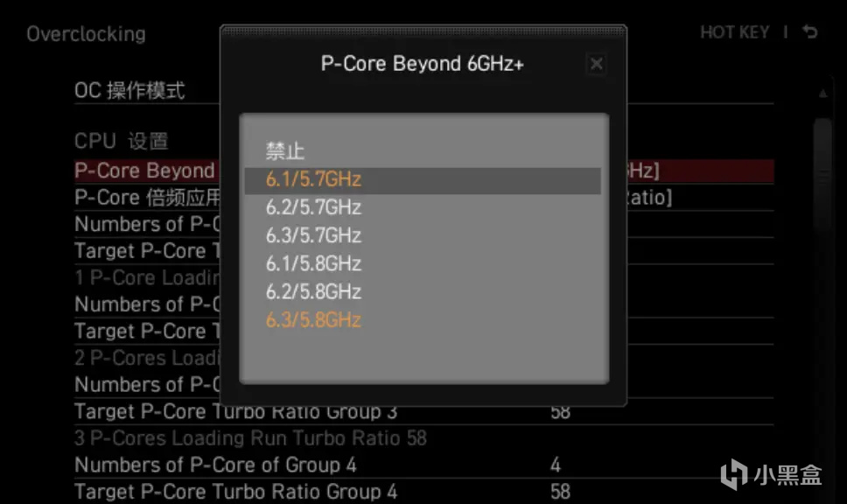Select the 禁止 option
Screen dimensions: 847x504
click(x=285, y=151)
